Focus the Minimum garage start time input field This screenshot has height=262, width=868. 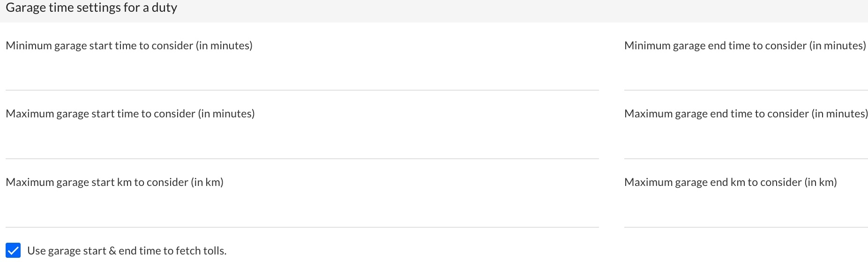(x=302, y=73)
